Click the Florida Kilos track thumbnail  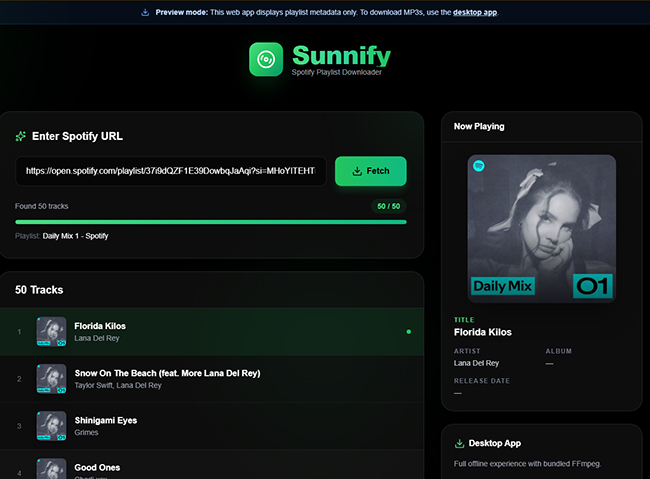point(51,331)
